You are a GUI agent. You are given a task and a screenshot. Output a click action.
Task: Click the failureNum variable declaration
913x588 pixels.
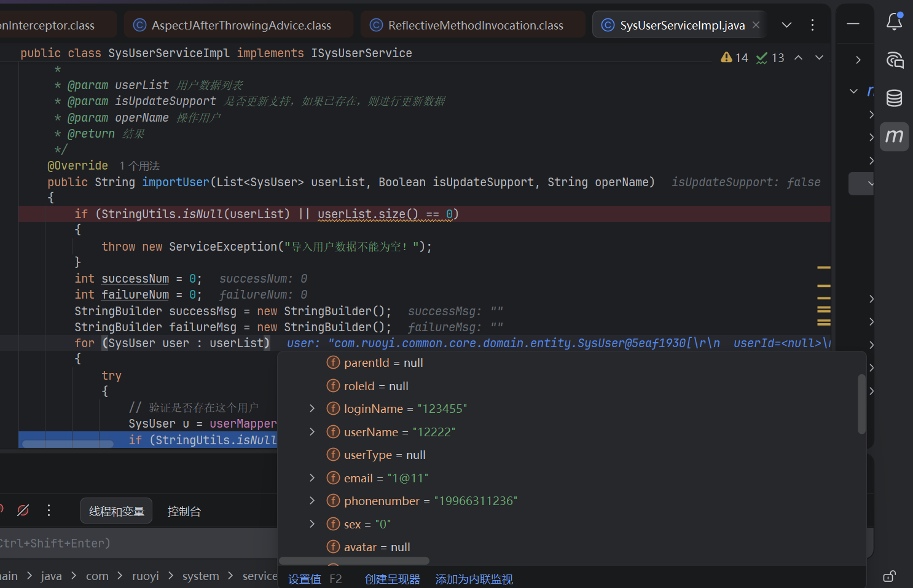(x=135, y=294)
